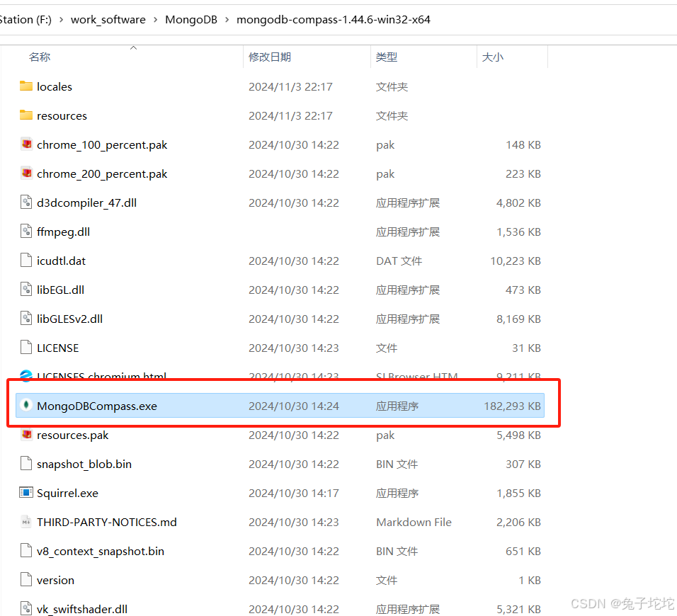This screenshot has width=677, height=616.
Task: Select the snapshot_blob.bin file name
Action: (84, 464)
